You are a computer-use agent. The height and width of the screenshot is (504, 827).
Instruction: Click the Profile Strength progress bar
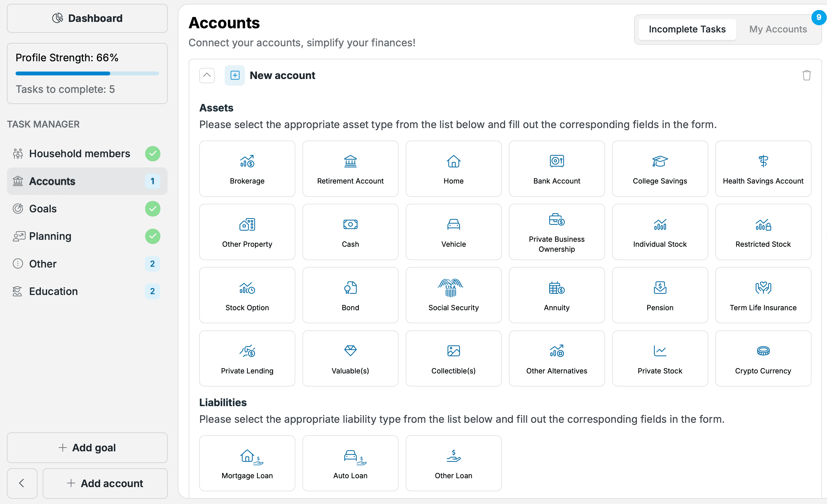(87, 73)
